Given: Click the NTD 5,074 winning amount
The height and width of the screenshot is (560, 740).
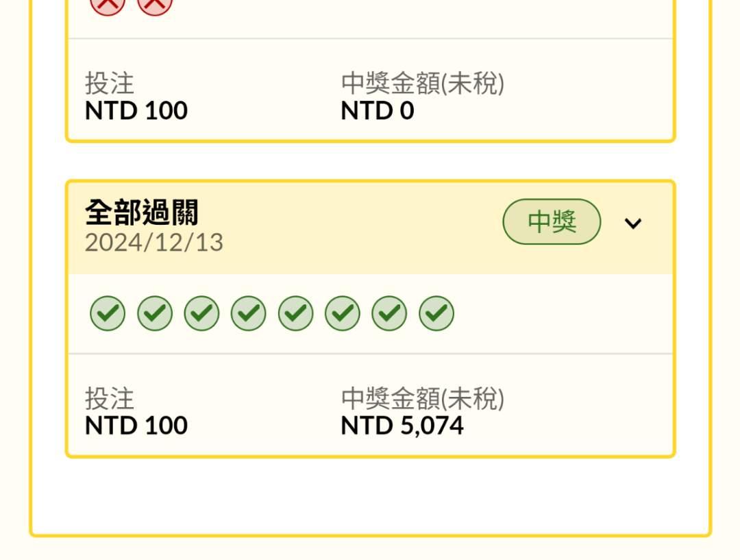Looking at the screenshot, I should point(402,426).
